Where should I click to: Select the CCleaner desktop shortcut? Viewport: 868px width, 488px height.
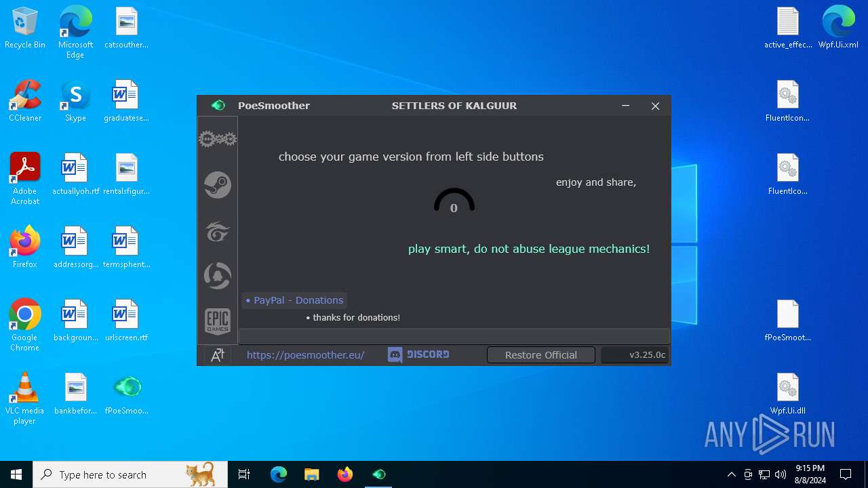pyautogui.click(x=25, y=102)
